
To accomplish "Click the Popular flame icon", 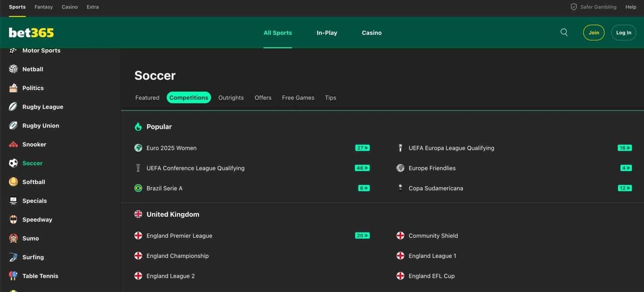I will [138, 126].
